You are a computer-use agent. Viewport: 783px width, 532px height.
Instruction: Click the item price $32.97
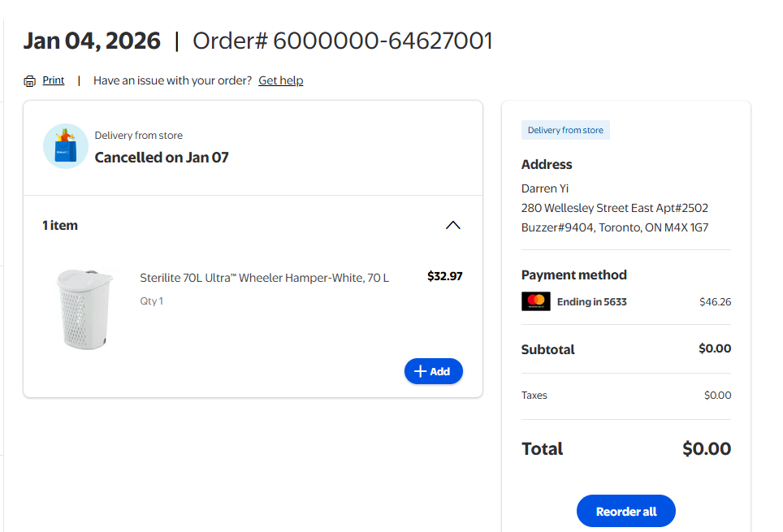[444, 276]
